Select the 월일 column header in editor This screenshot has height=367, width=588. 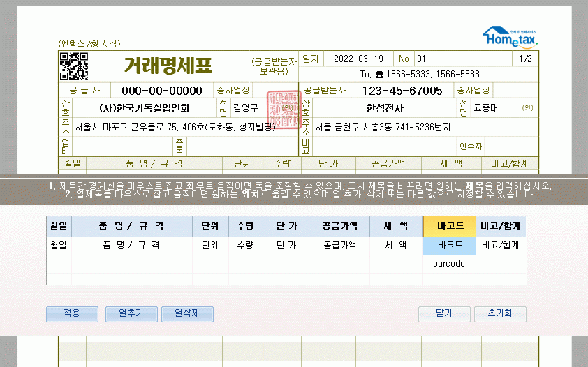pyautogui.click(x=59, y=226)
